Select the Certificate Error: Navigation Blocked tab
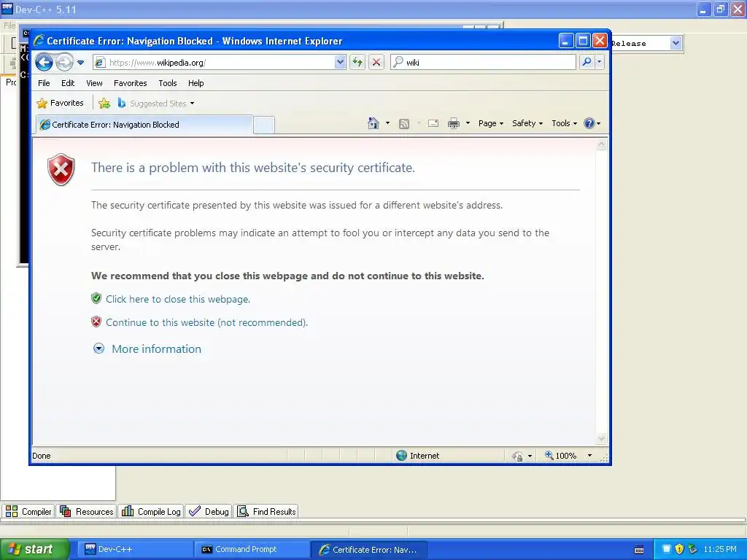The width and height of the screenshot is (747, 560). click(144, 125)
